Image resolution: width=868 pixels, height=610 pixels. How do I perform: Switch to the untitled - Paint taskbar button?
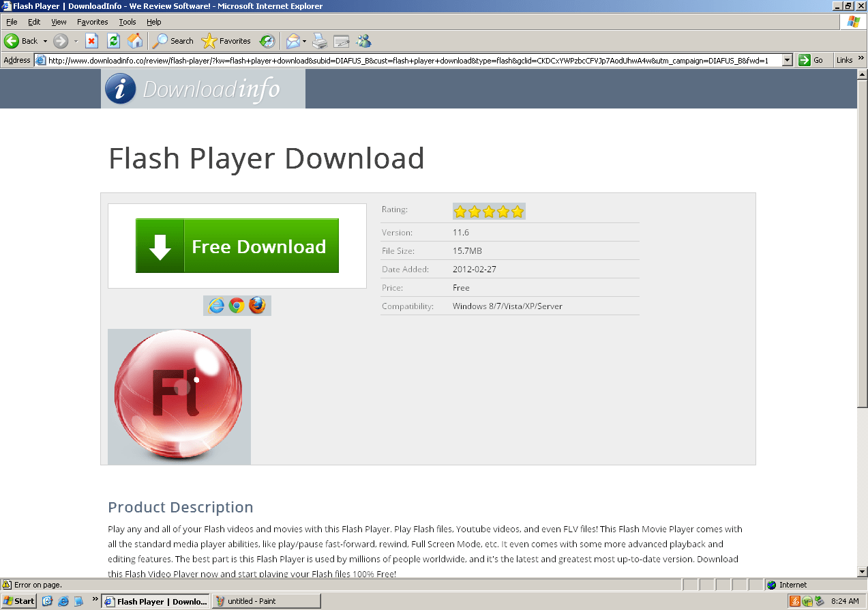click(x=266, y=601)
